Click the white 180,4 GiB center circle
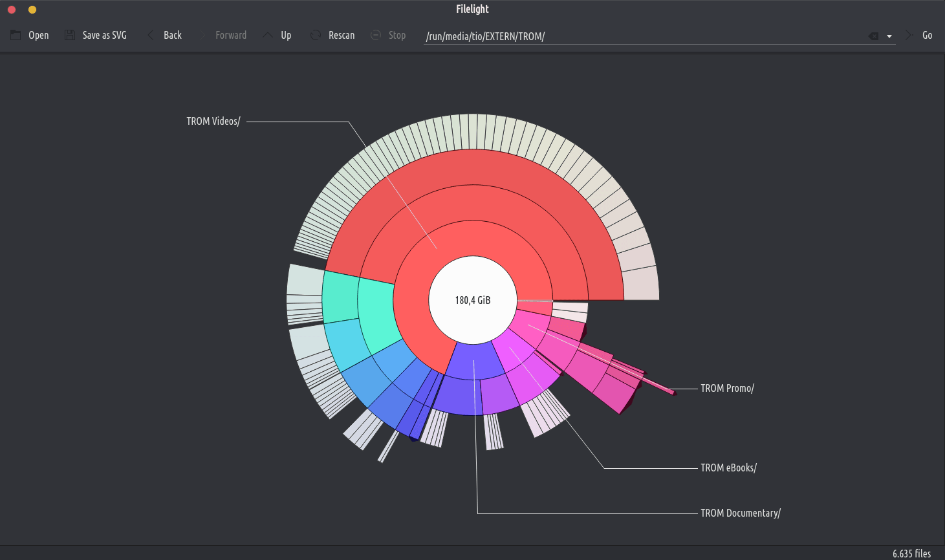 pyautogui.click(x=473, y=300)
